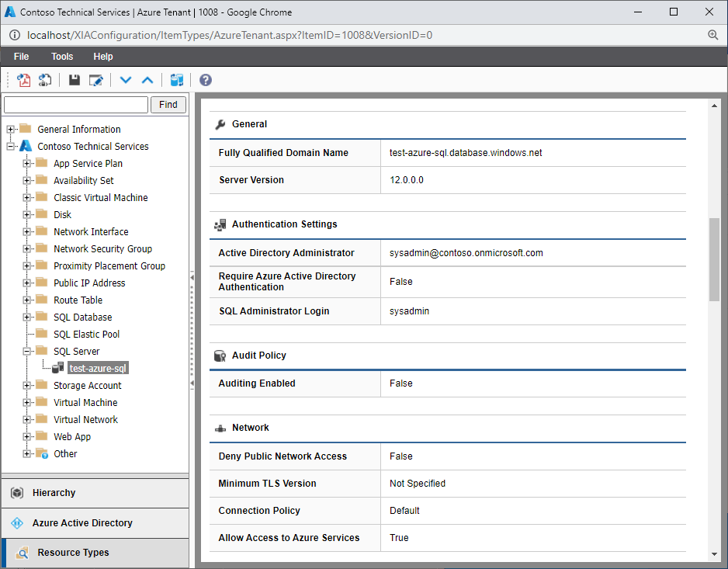Save using the floppy disk icon
This screenshot has width=728, height=569.
75,81
